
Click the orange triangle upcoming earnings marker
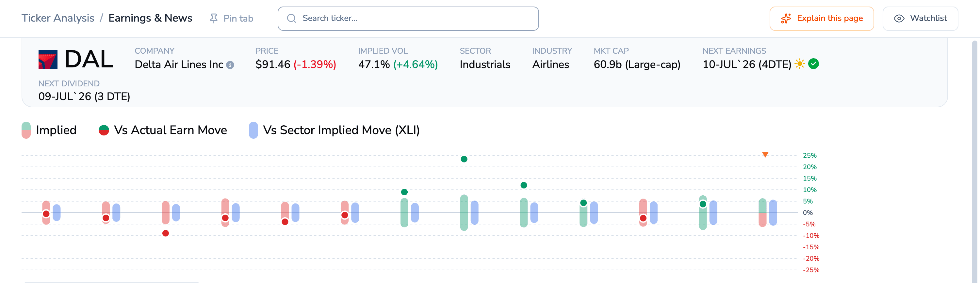pos(765,154)
